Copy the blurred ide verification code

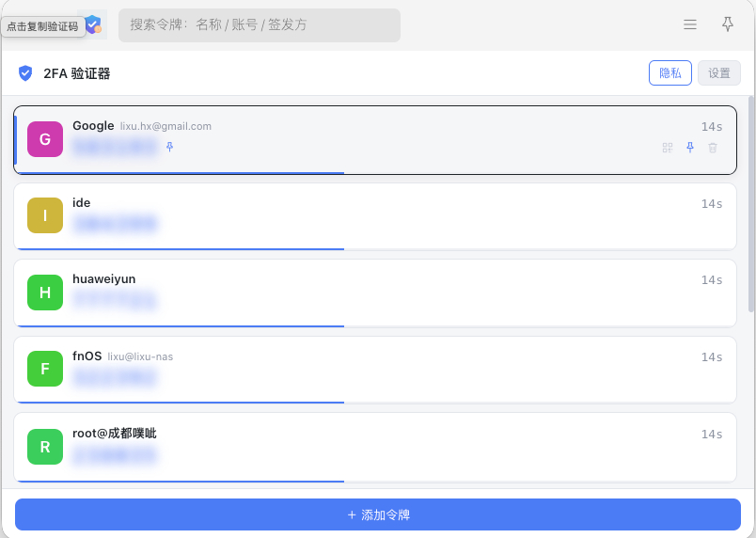pyautogui.click(x=116, y=224)
